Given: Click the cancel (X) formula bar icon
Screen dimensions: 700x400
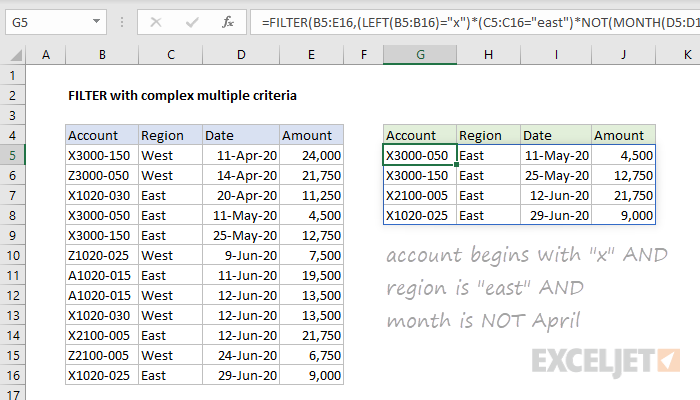Looking at the screenshot, I should point(156,22).
